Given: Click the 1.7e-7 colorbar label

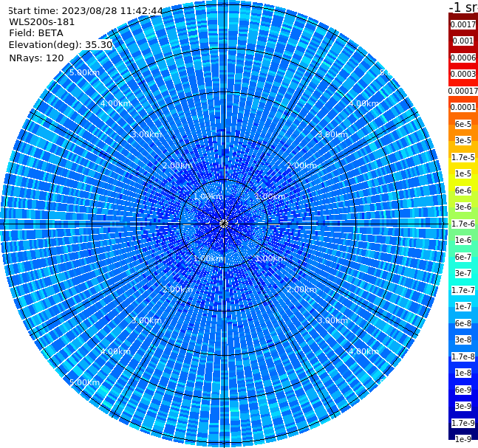Looking at the screenshot, I should pos(463,290).
